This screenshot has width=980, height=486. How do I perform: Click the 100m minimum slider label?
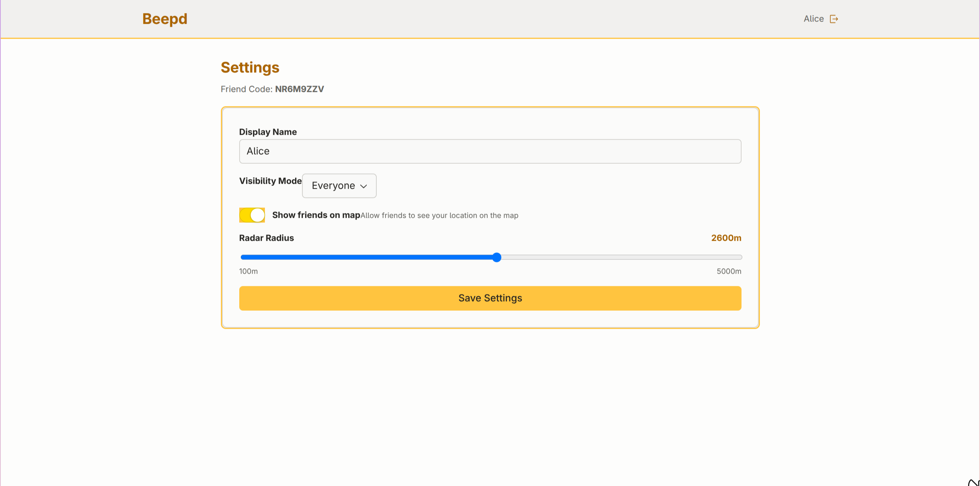coord(248,271)
